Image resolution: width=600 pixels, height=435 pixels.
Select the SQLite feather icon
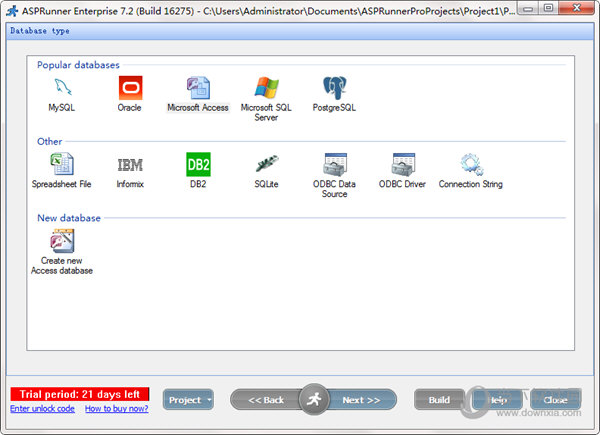coord(267,164)
